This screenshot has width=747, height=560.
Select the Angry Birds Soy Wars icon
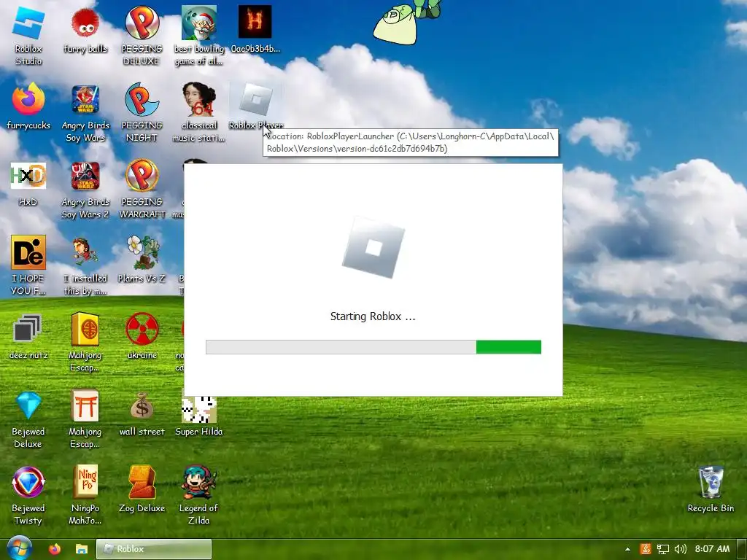[x=85, y=112]
